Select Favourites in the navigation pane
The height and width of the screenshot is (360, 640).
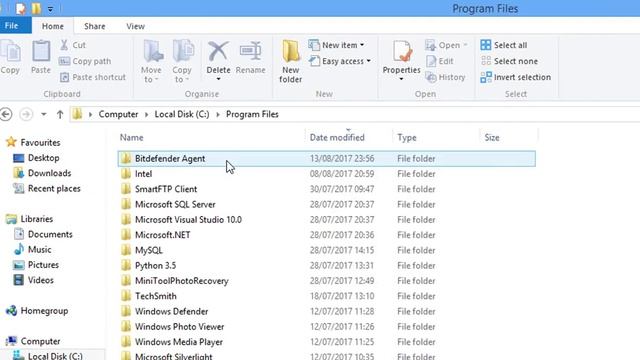(x=33, y=142)
